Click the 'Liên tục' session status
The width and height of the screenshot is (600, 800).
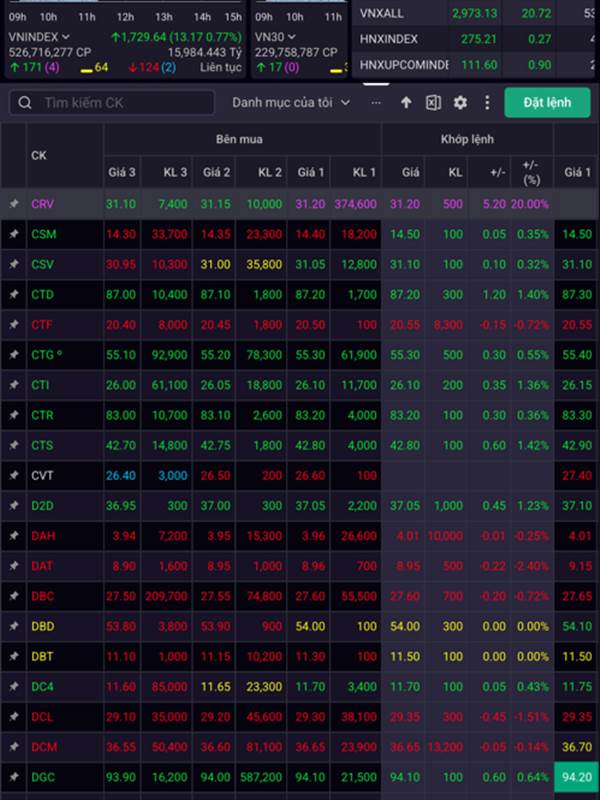221,67
